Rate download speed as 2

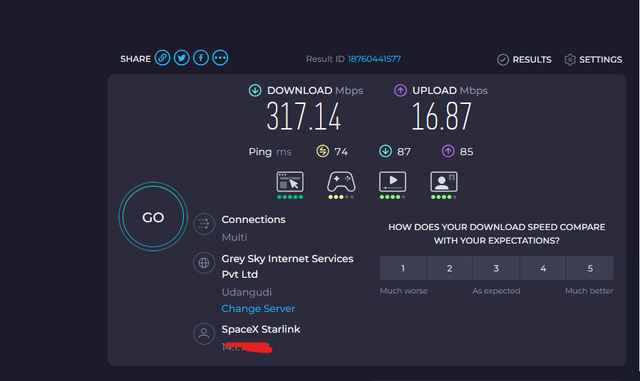(449, 268)
